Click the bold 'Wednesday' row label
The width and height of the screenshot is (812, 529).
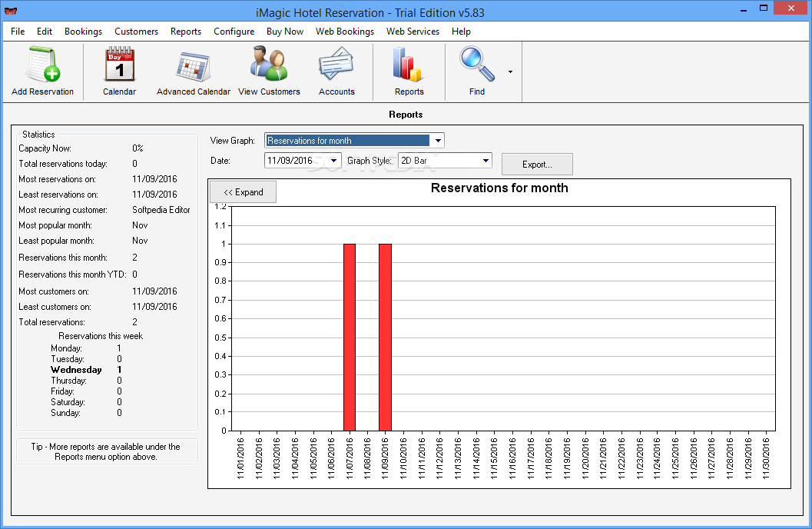(76, 370)
